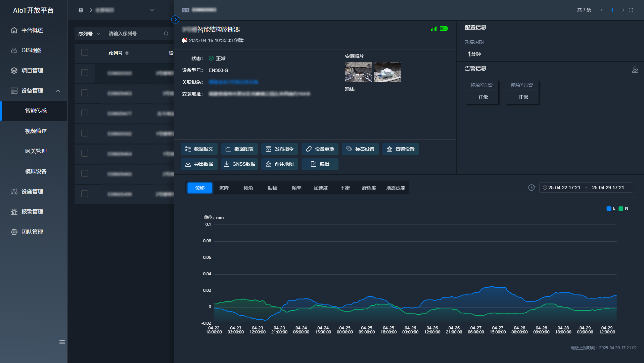Open the second installation photo thumbnail

pos(388,72)
